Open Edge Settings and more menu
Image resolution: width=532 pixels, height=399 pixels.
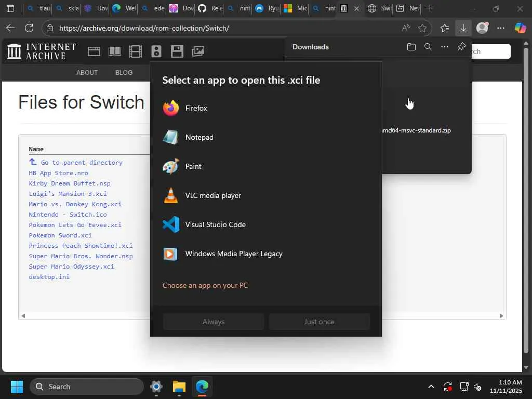point(500,28)
